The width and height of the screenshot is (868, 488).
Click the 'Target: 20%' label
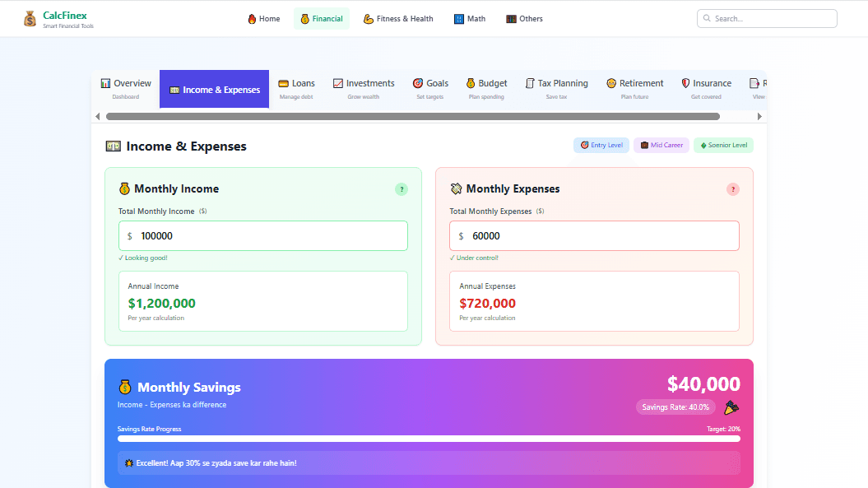(x=723, y=429)
